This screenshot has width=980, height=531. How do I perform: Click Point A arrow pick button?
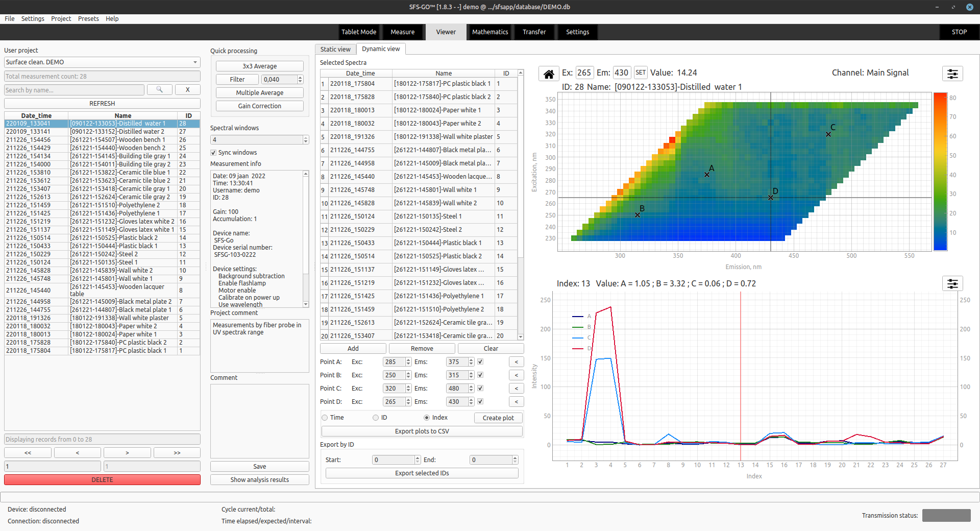pos(516,362)
